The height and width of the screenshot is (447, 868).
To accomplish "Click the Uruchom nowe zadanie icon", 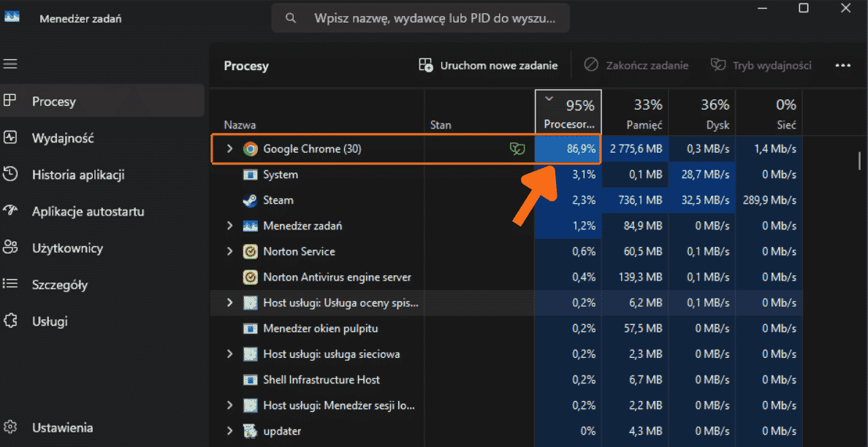I will point(426,65).
